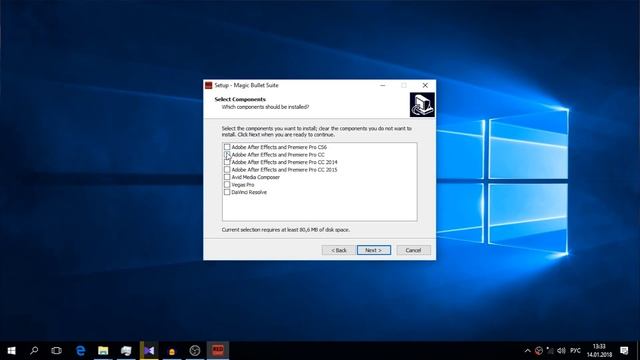Click the red antivirus tray icon

pos(539,351)
